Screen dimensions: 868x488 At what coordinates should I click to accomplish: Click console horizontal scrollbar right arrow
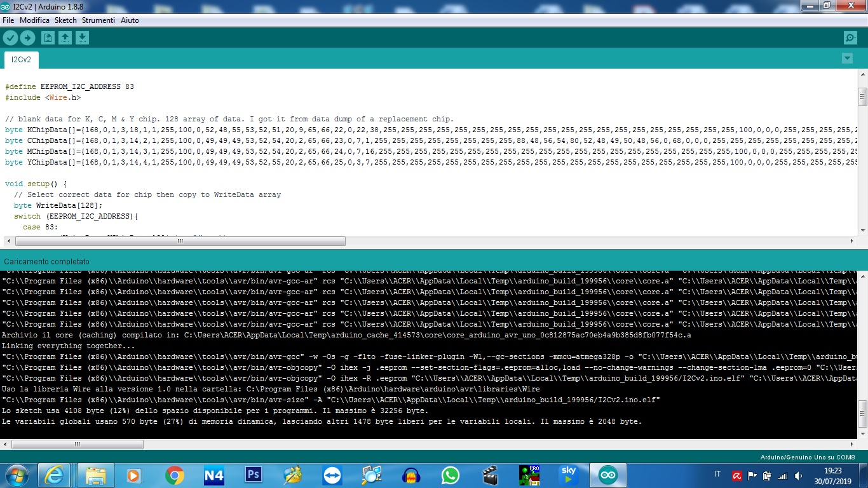(852, 444)
